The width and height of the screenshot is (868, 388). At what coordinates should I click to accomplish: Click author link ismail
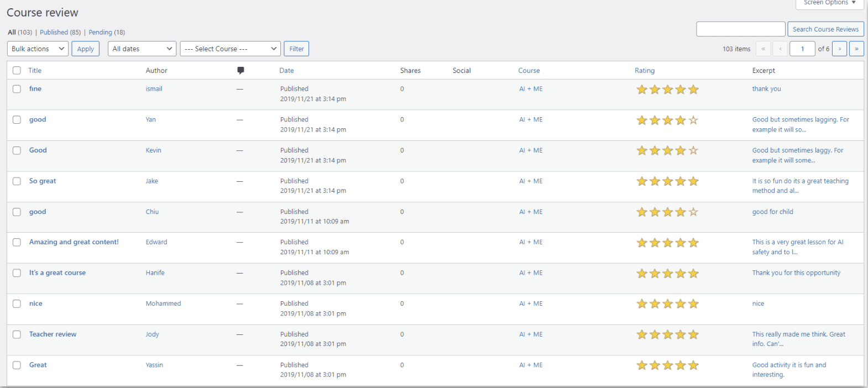(154, 88)
